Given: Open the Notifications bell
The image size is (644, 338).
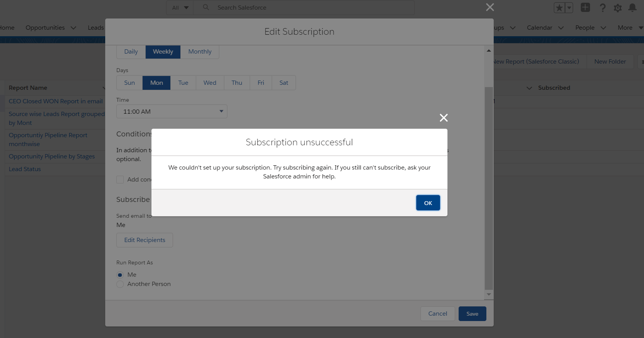Looking at the screenshot, I should (x=632, y=8).
